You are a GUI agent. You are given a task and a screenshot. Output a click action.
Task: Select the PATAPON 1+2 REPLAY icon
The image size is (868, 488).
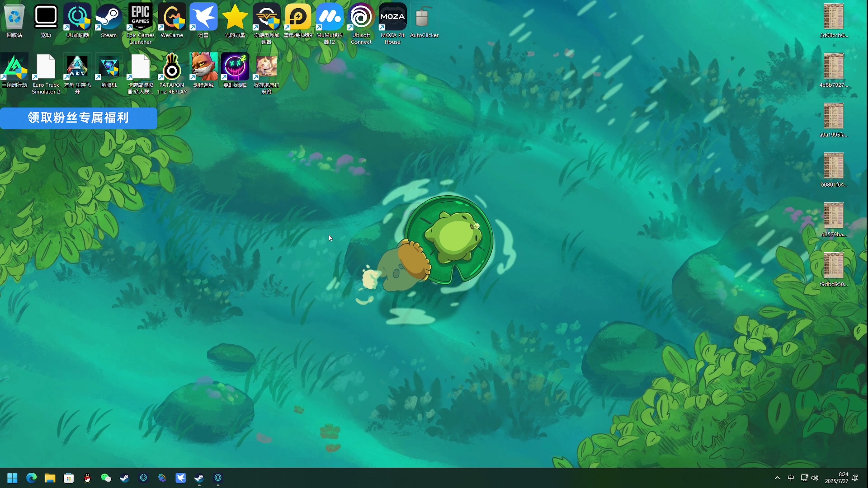click(172, 74)
